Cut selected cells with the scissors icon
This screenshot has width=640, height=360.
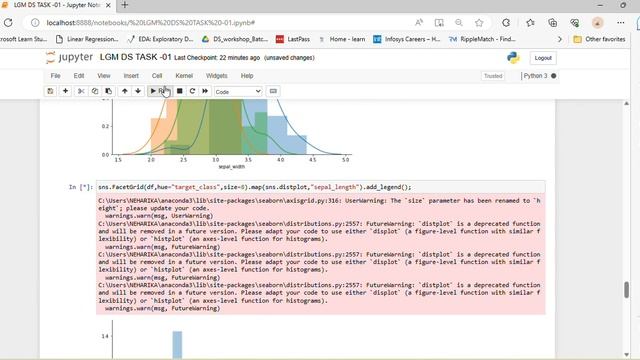[x=81, y=91]
